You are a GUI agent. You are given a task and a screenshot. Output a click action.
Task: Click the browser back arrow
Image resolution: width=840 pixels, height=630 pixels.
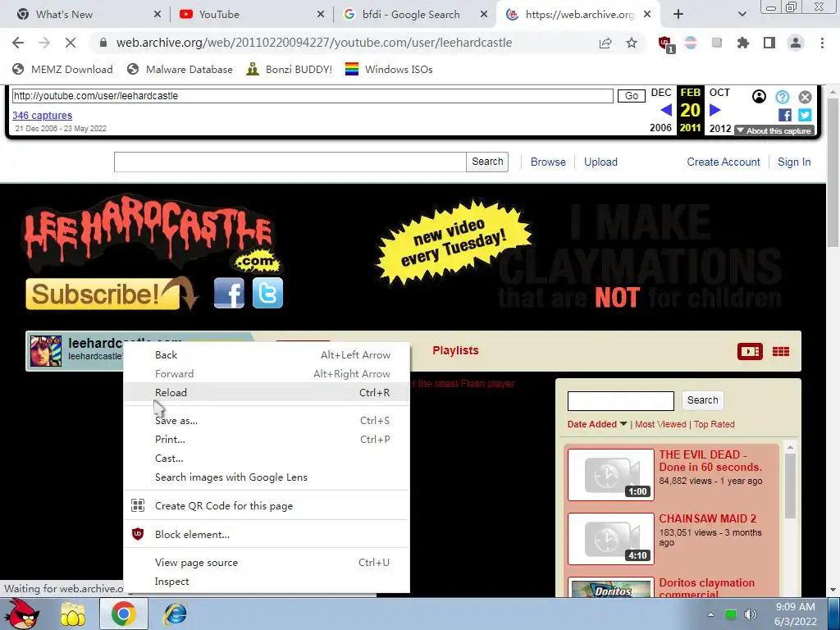tap(18, 43)
